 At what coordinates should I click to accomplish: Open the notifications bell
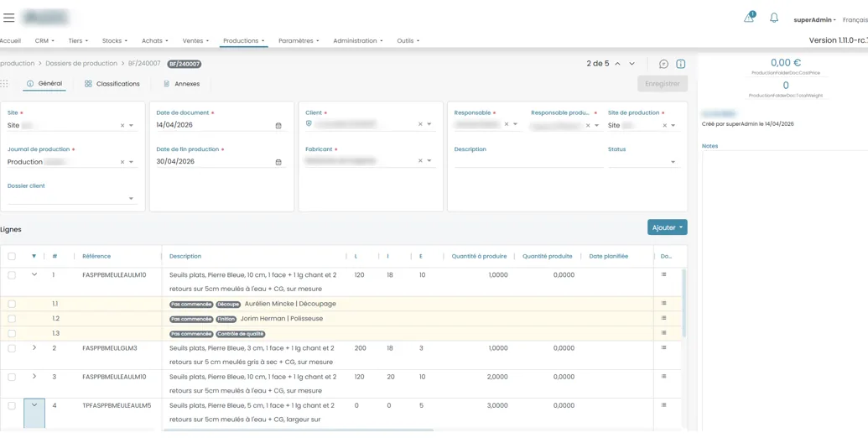point(774,18)
